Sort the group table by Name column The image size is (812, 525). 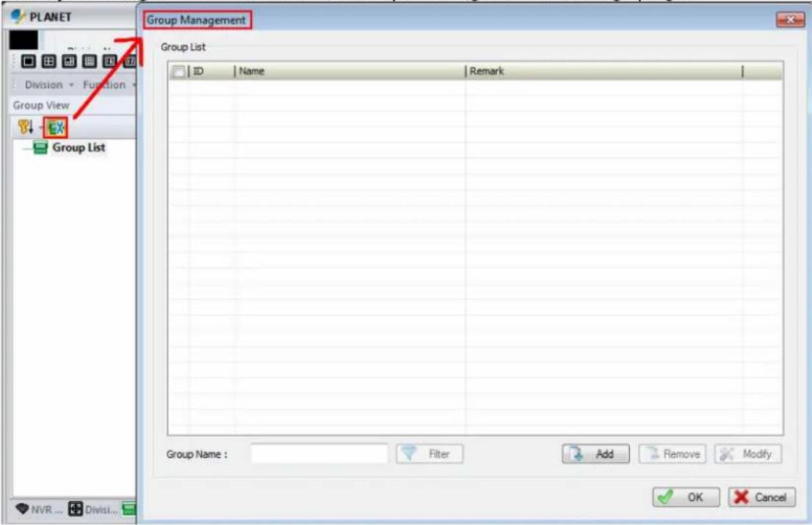point(350,71)
